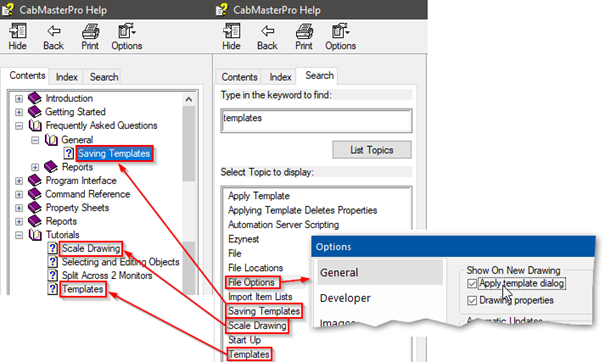Click the Back arrow in the left help window

(54, 31)
